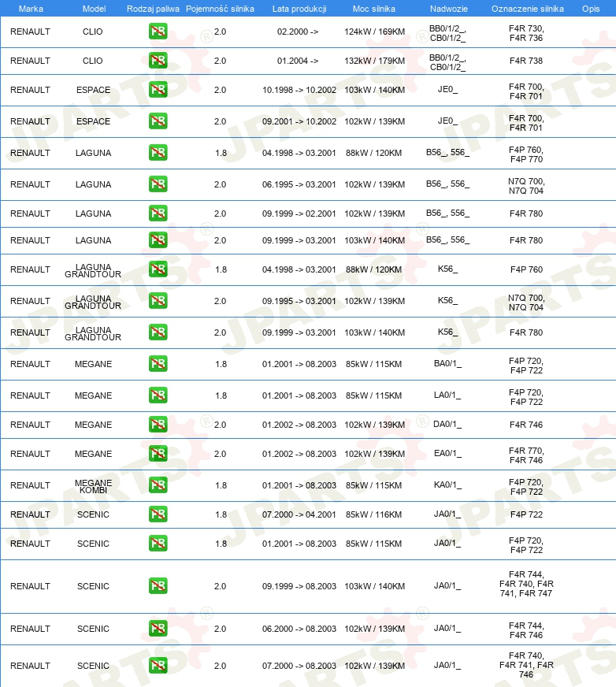
Task: Select power cell 132kW / 179KM
Action: (x=375, y=61)
